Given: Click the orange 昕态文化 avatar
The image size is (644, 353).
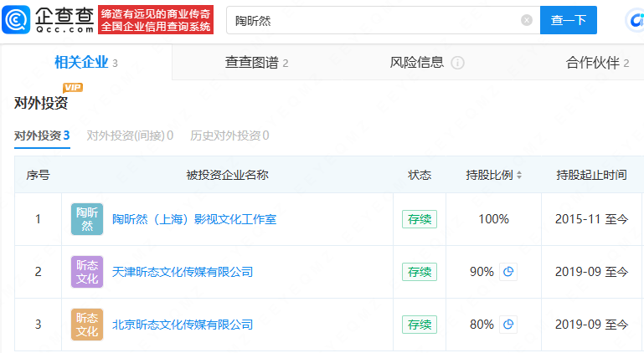Looking at the screenshot, I should pos(87,325).
